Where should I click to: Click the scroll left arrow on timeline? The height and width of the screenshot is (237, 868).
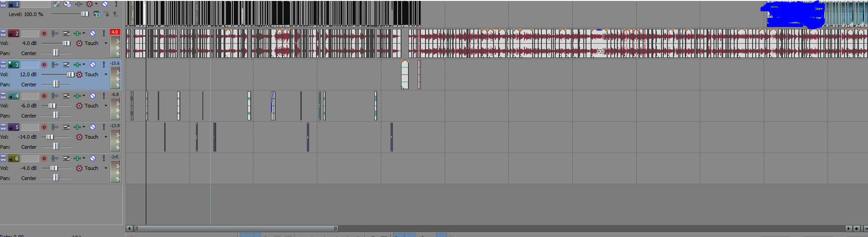(129, 228)
